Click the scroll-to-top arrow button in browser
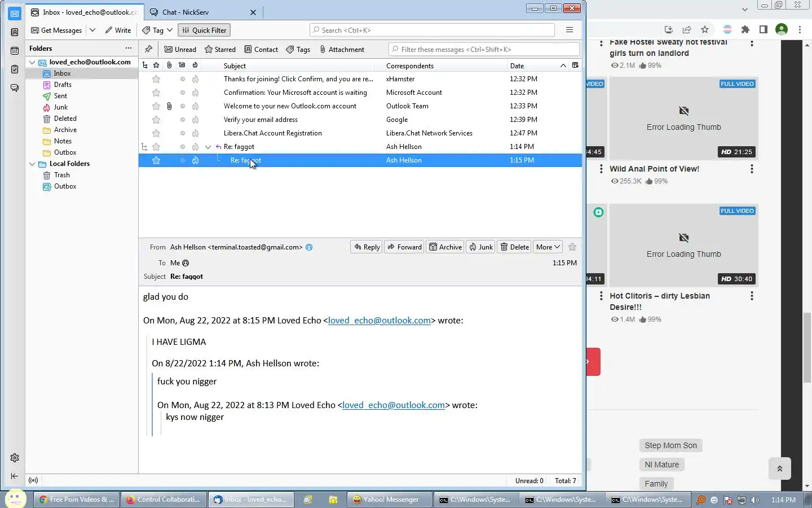Viewport: 812px width, 508px height. click(780, 468)
